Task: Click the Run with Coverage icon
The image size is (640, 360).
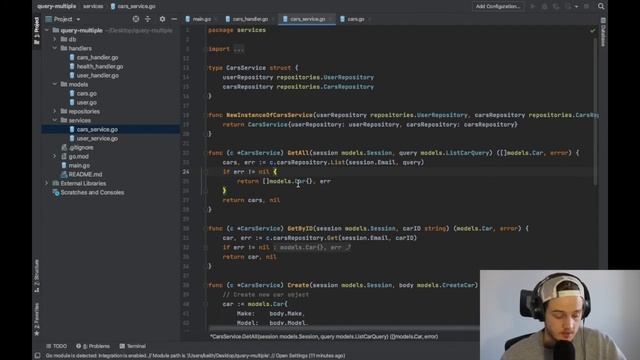Action: (x=556, y=7)
